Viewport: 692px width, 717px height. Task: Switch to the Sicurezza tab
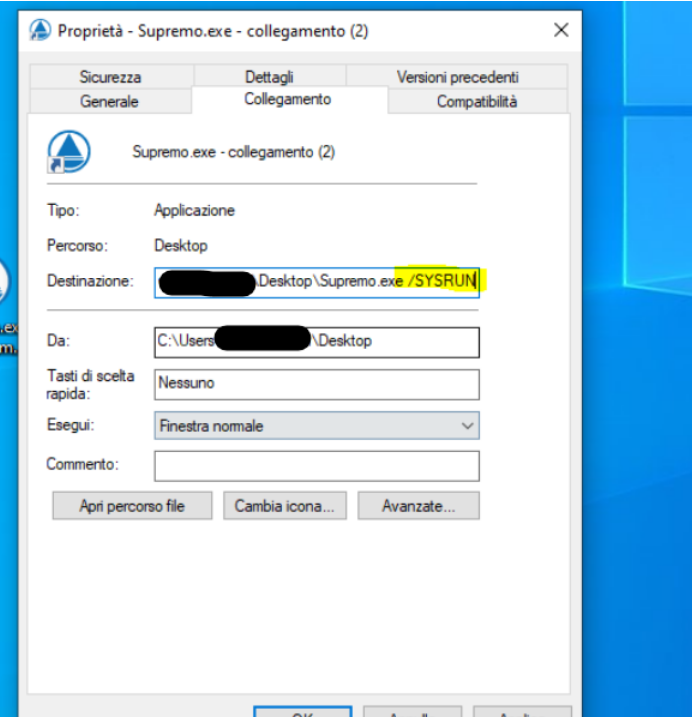[x=110, y=77]
